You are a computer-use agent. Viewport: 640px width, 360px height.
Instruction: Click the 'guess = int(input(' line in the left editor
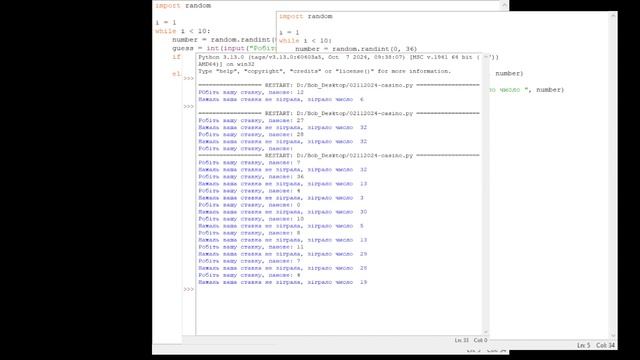tap(224, 48)
